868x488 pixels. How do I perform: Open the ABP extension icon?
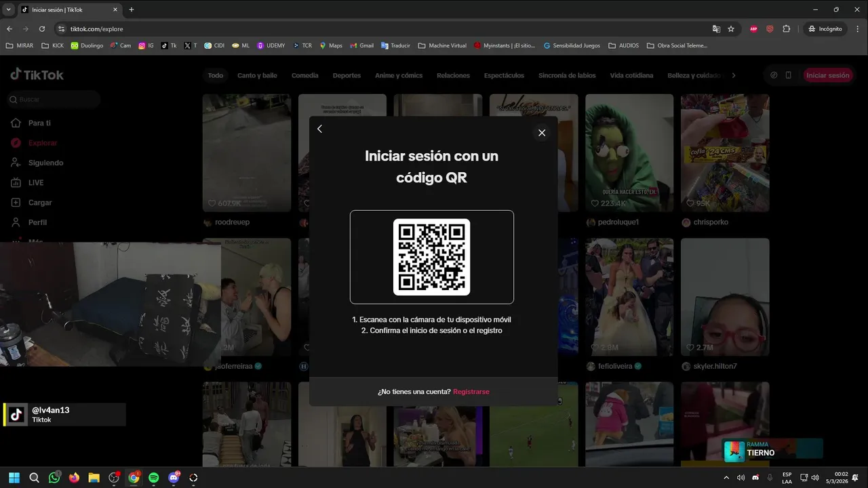pyautogui.click(x=753, y=29)
